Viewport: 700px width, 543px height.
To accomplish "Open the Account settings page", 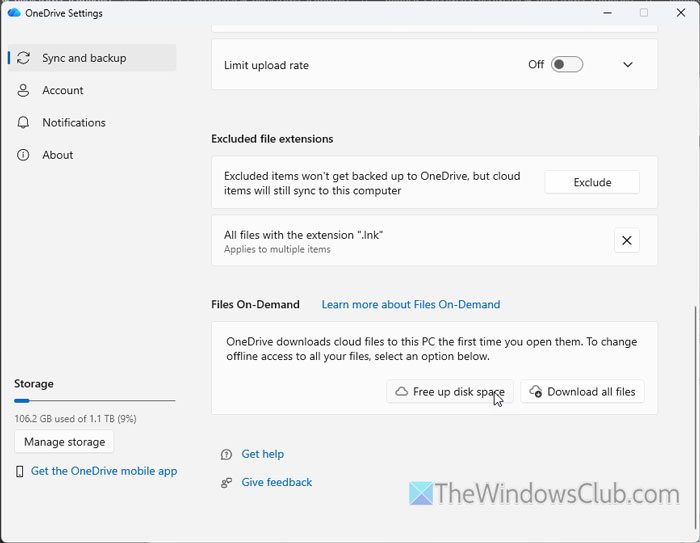I will tap(92, 90).
